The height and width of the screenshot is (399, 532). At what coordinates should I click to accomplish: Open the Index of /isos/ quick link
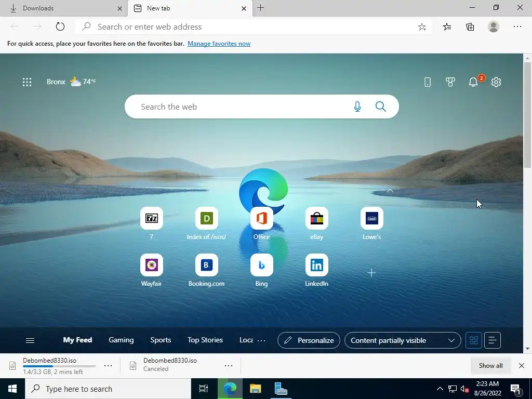coord(206,218)
